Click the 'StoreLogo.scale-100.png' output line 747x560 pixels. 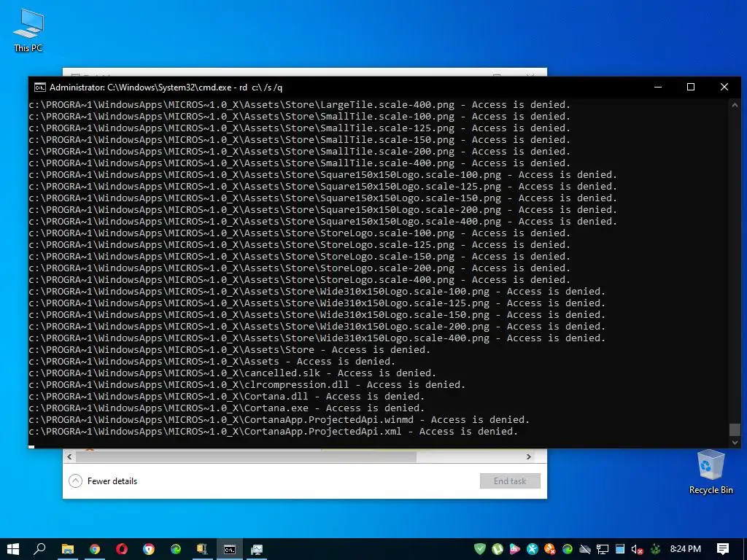(299, 233)
